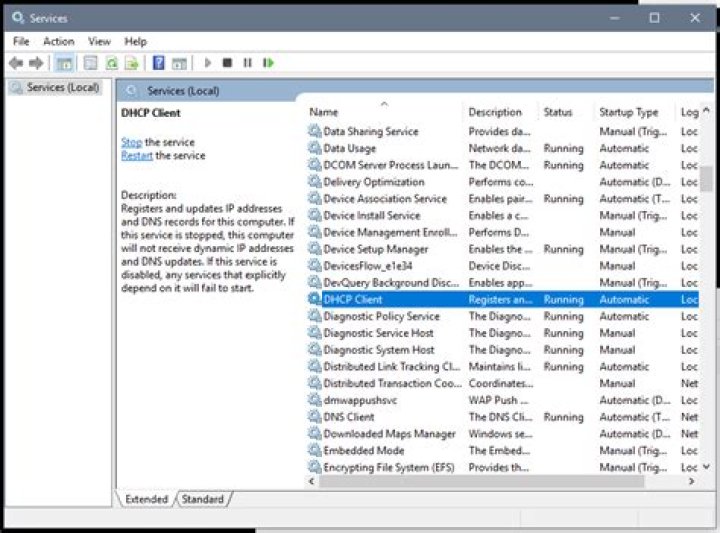The image size is (720, 533).
Task: Click the Restart the service link
Action: tap(137, 155)
